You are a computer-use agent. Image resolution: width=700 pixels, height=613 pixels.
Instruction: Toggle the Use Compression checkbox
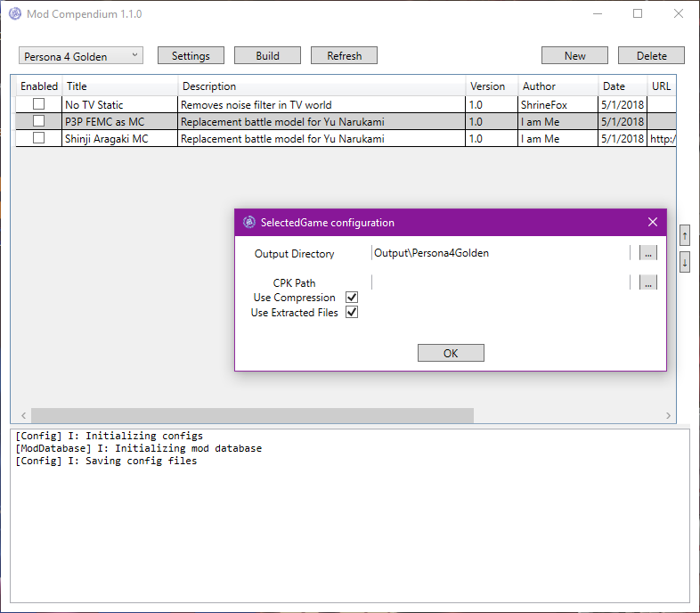click(x=352, y=298)
